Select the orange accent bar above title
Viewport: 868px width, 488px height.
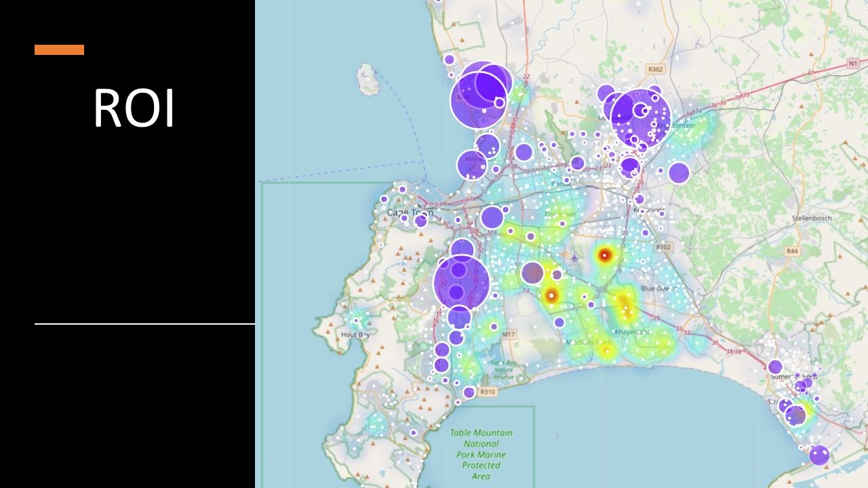click(x=59, y=49)
